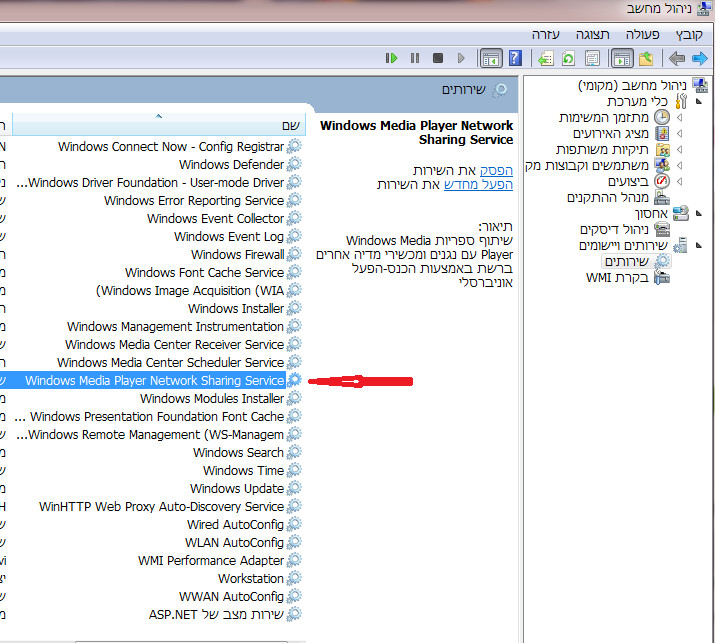Click the green Refresh toolbar icon
Viewport: 715px width, 643px height.
point(568,59)
